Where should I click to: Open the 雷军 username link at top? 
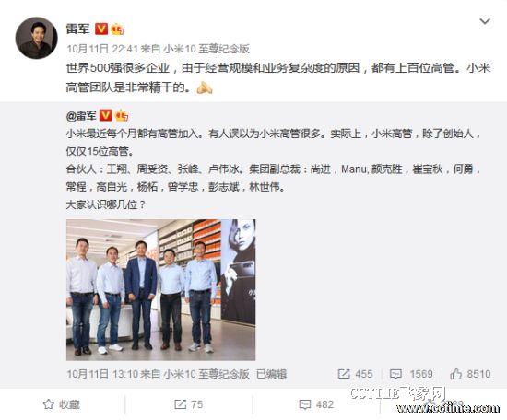click(x=77, y=29)
